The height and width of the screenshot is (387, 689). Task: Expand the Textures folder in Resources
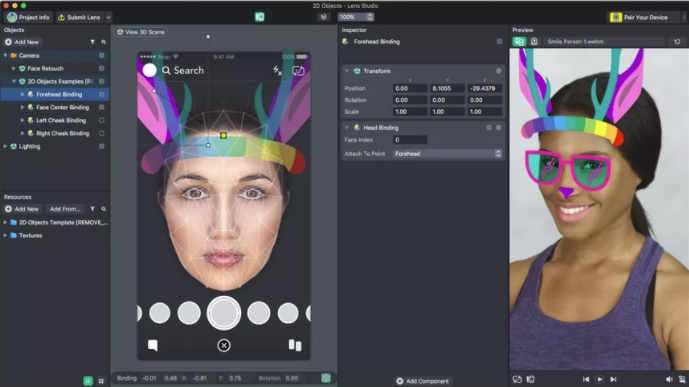[x=5, y=235]
